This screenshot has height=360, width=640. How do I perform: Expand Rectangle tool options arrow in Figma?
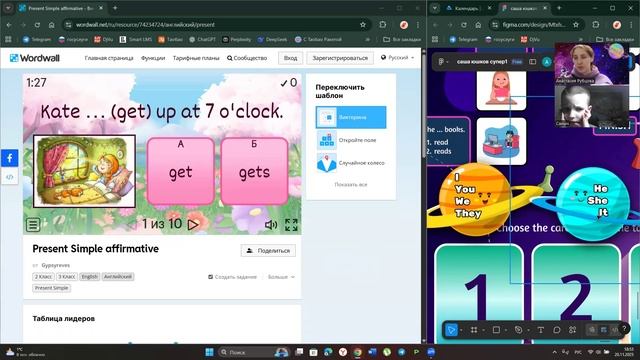click(506, 330)
